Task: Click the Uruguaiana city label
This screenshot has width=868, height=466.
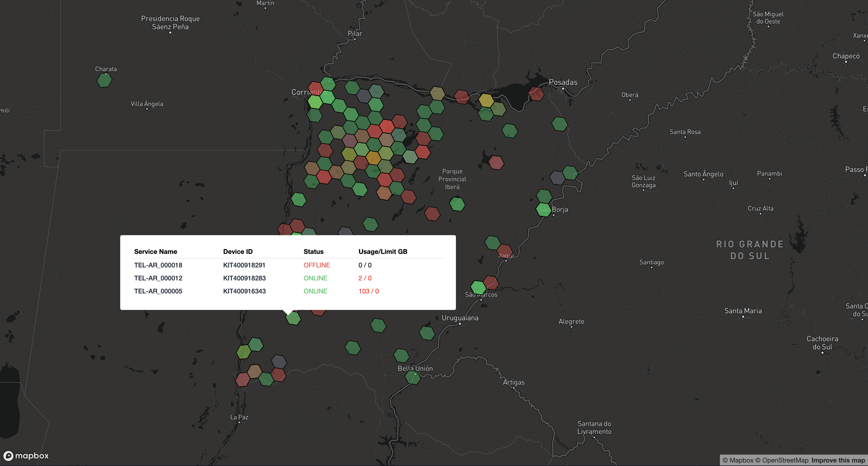Action: pos(460,318)
